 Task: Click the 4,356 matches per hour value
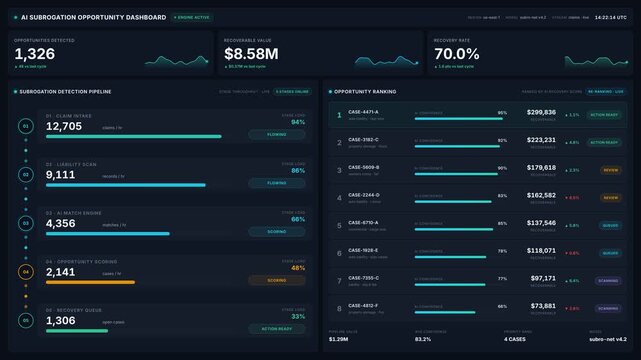coord(61,224)
